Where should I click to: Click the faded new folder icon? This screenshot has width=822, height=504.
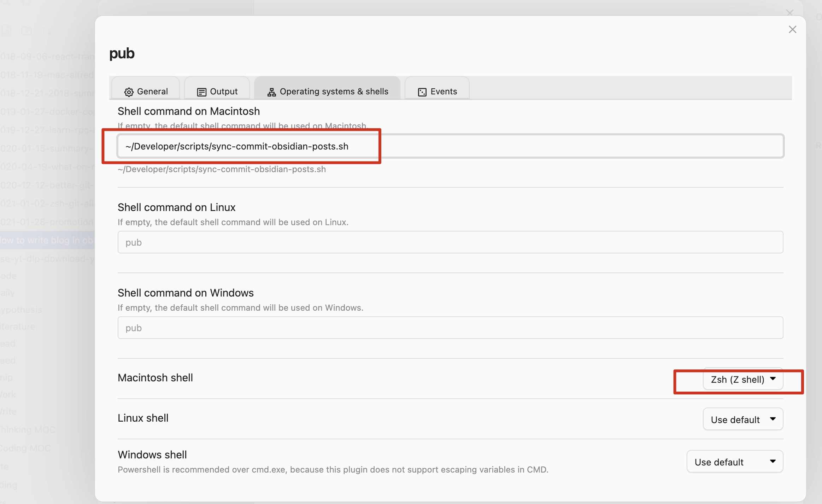coord(27,31)
